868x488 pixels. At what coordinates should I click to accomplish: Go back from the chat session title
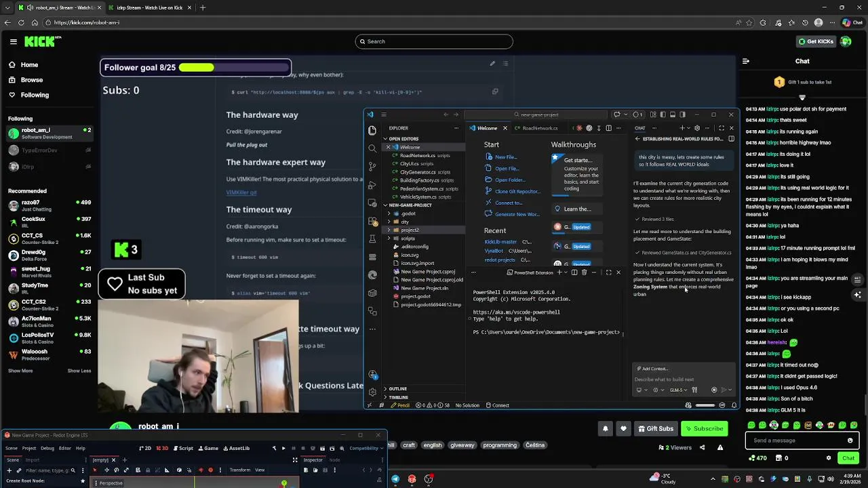click(x=637, y=139)
